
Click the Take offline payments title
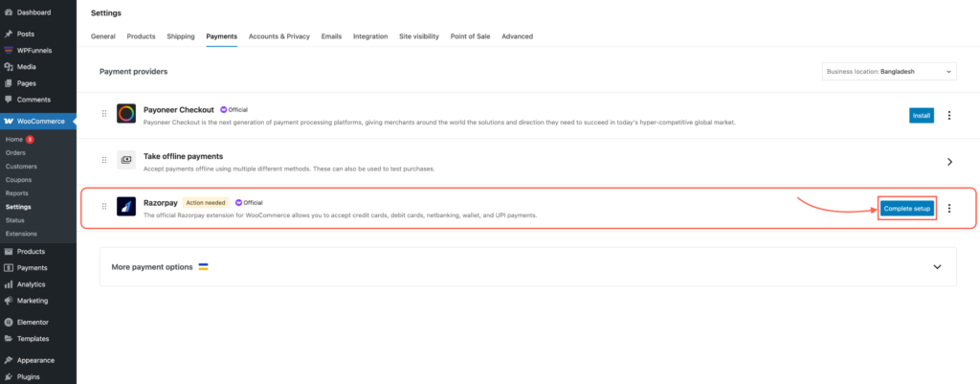pyautogui.click(x=183, y=156)
